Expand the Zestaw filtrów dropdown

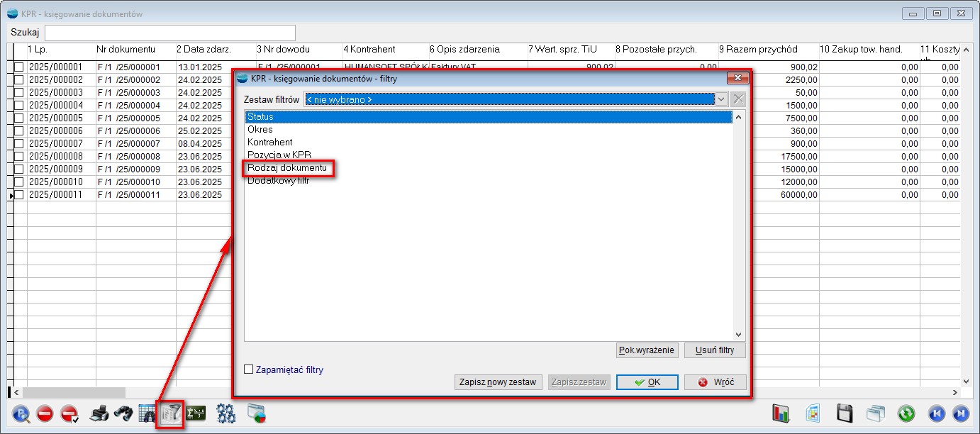click(722, 99)
